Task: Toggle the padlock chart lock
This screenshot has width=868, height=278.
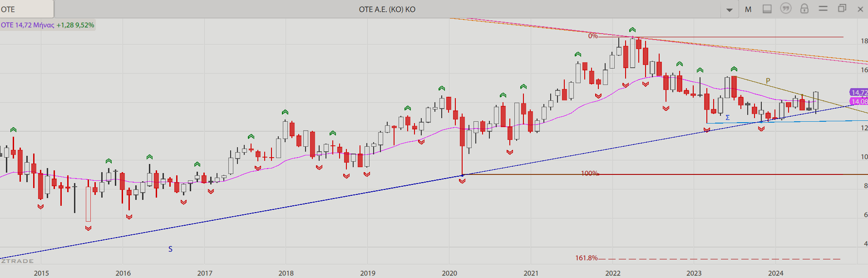Action: click(804, 9)
